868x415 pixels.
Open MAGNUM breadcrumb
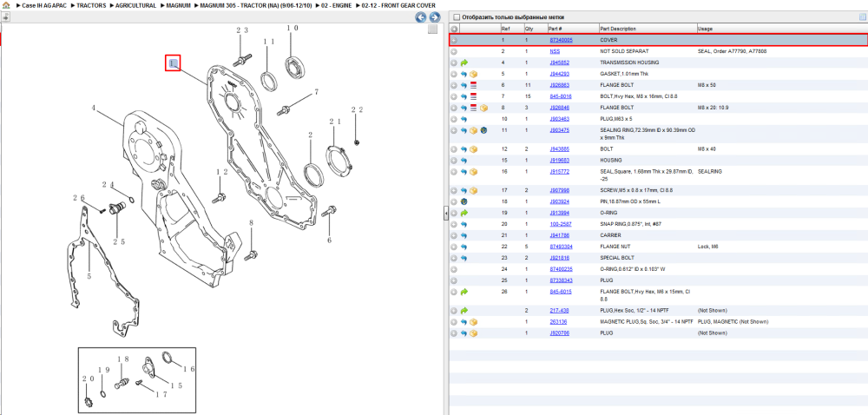pos(178,5)
